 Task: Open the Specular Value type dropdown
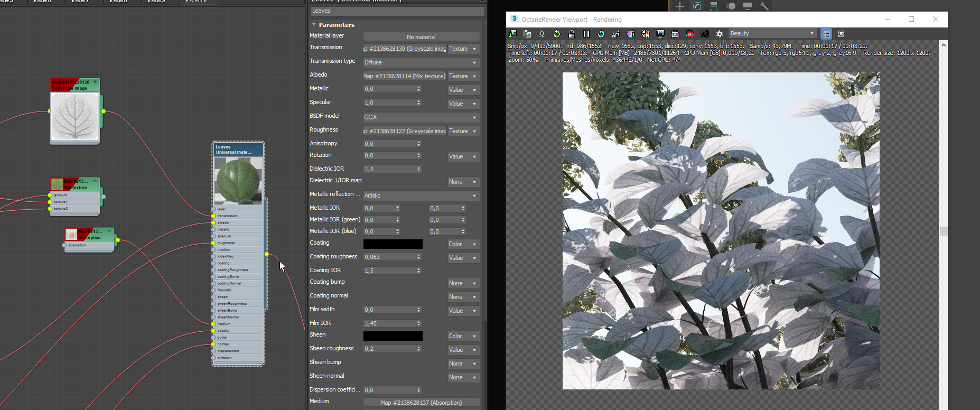point(463,104)
